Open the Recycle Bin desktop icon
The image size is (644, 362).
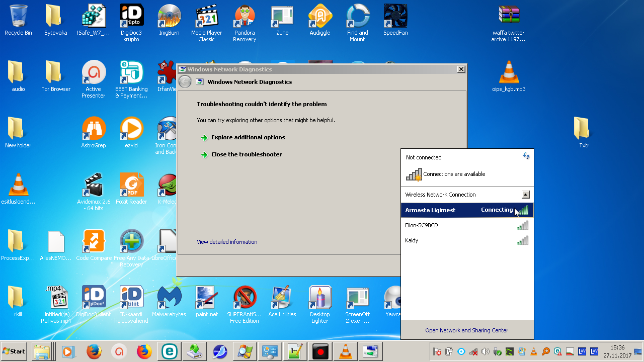coord(18,20)
